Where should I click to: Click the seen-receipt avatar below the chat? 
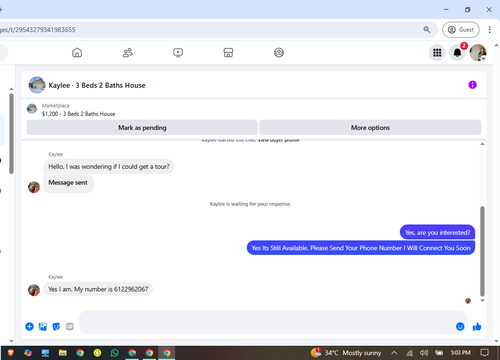(468, 301)
